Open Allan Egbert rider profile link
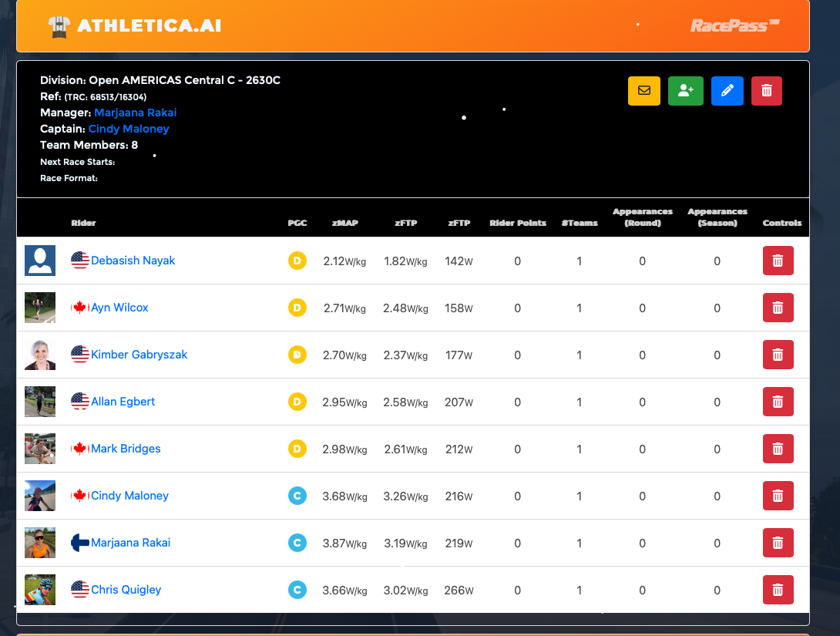The height and width of the screenshot is (636, 840). [x=123, y=402]
